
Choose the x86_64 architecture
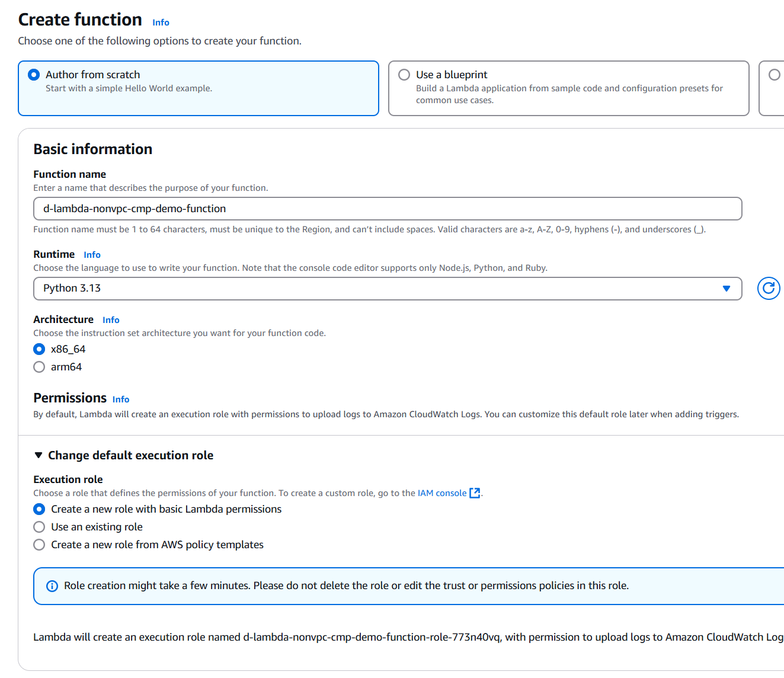(x=39, y=349)
